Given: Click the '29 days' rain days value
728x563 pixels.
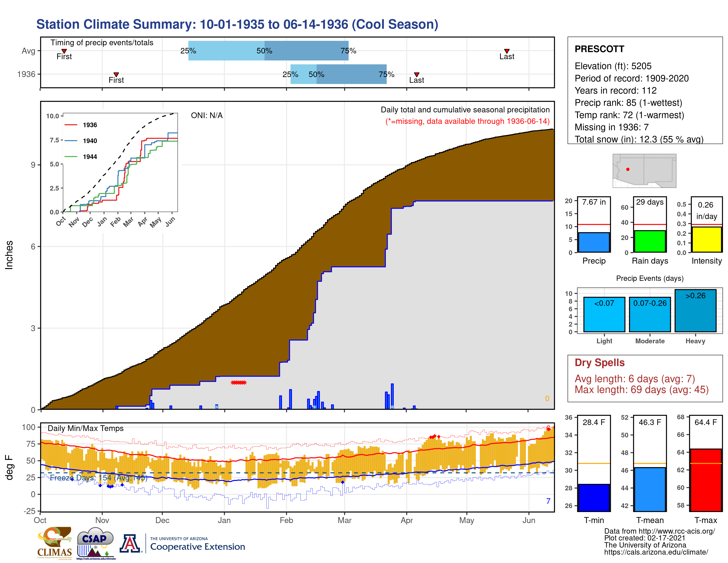Looking at the screenshot, I should pos(650,202).
